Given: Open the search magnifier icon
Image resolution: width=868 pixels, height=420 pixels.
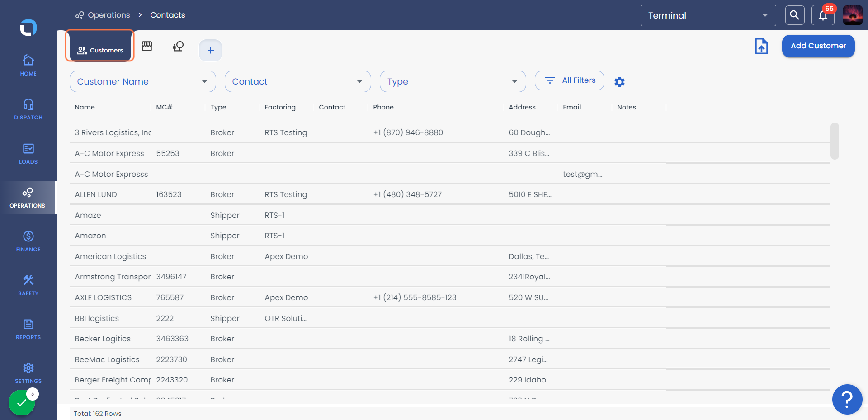Looking at the screenshot, I should click(x=794, y=15).
